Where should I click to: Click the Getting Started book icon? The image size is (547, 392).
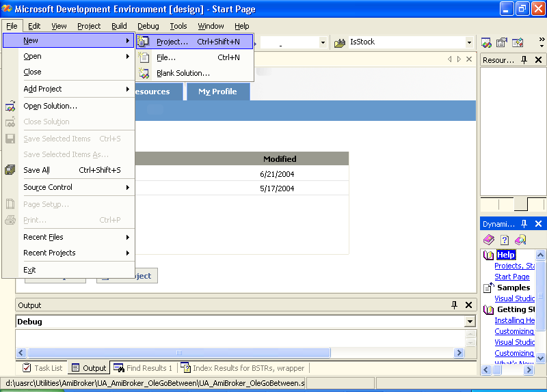[488, 309]
